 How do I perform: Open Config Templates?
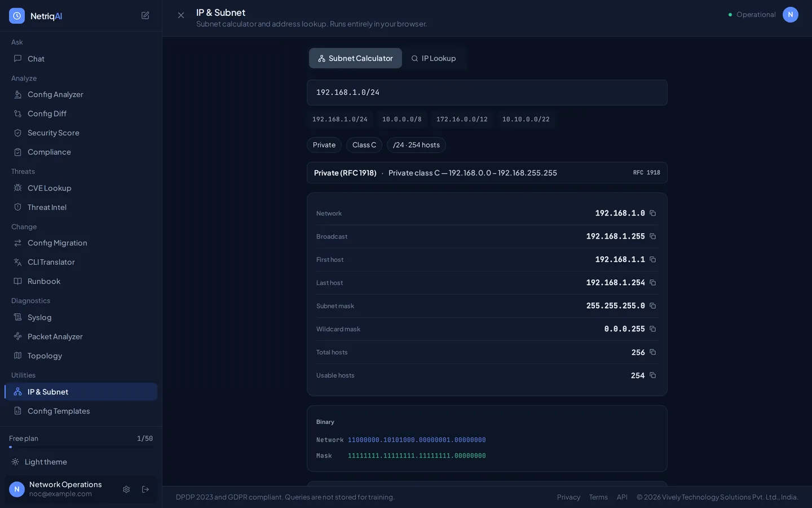point(81,411)
